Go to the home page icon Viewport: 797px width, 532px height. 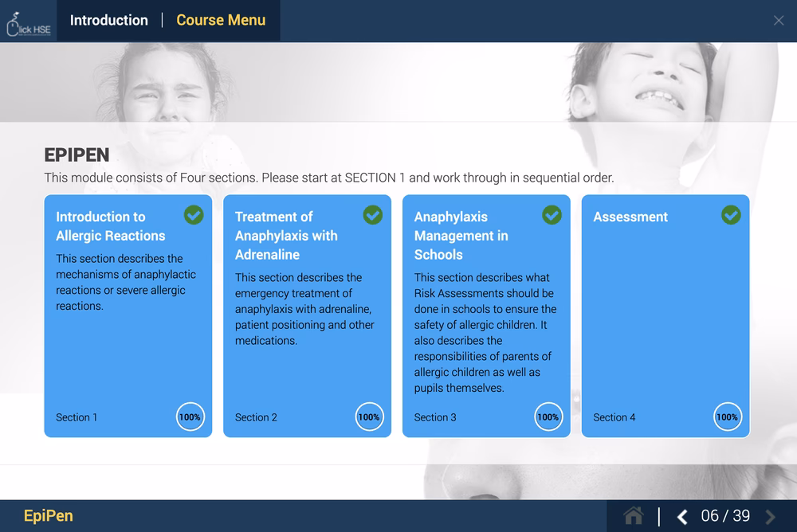(x=634, y=516)
